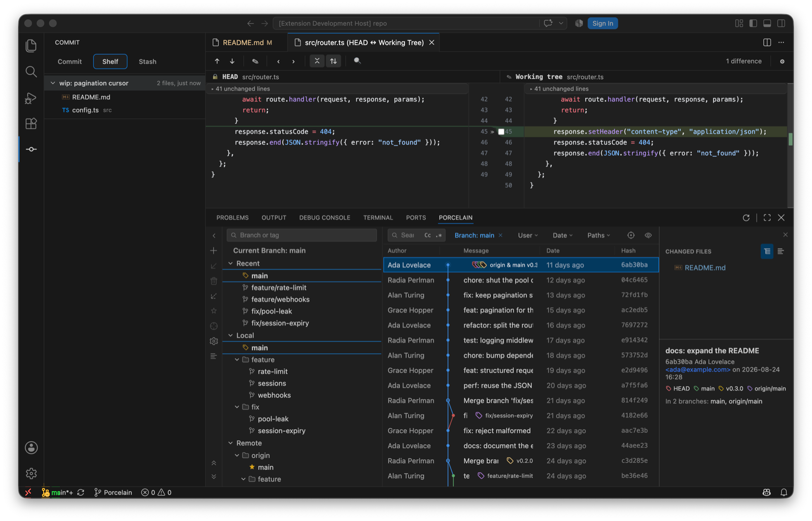Open the Search view in activity bar
The image size is (812, 521).
pyautogui.click(x=31, y=72)
